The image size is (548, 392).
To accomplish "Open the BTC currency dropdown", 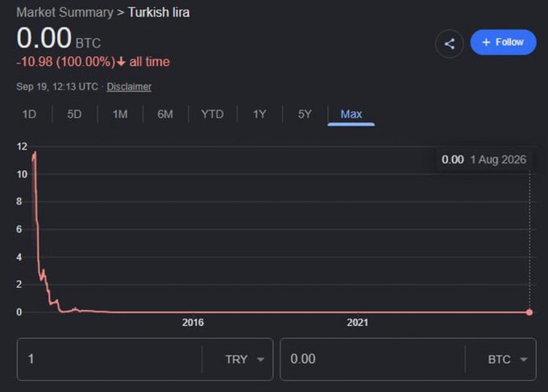I will click(x=508, y=359).
